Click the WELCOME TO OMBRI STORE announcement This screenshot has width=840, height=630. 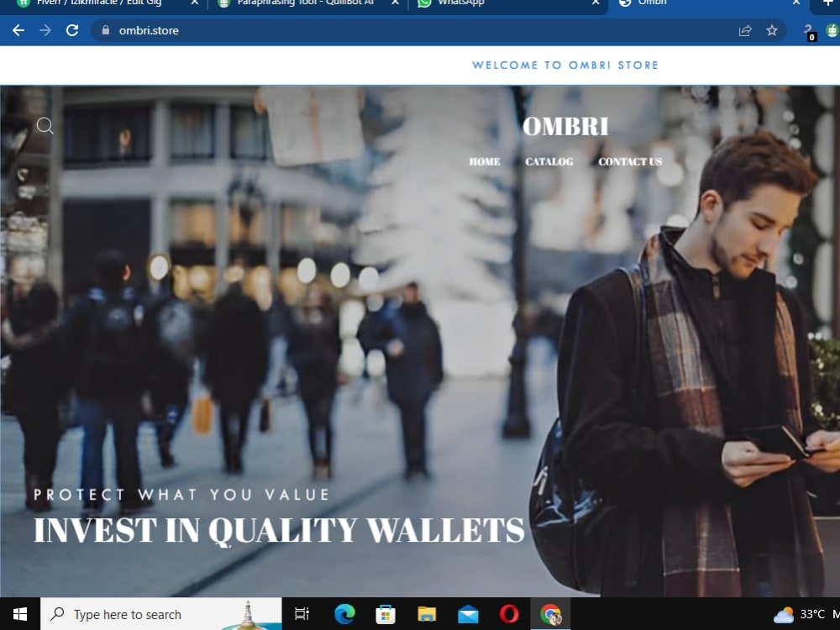click(565, 66)
